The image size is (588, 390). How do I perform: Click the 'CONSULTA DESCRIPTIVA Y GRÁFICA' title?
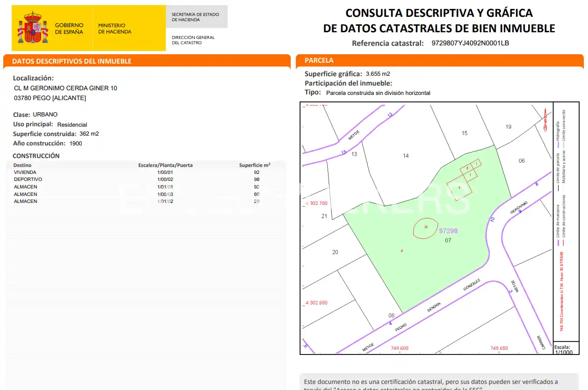click(x=439, y=13)
